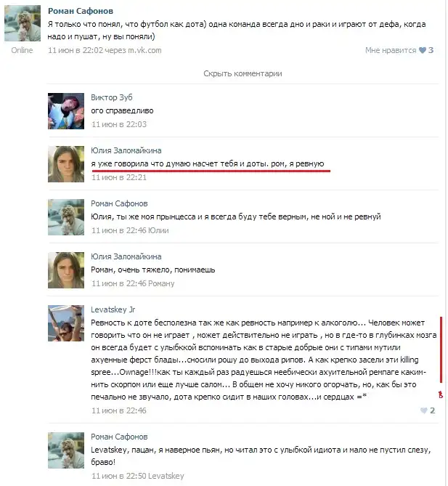Screen dimensions: 448x486
Task: Open the m.vk.com source link
Action: point(144,50)
